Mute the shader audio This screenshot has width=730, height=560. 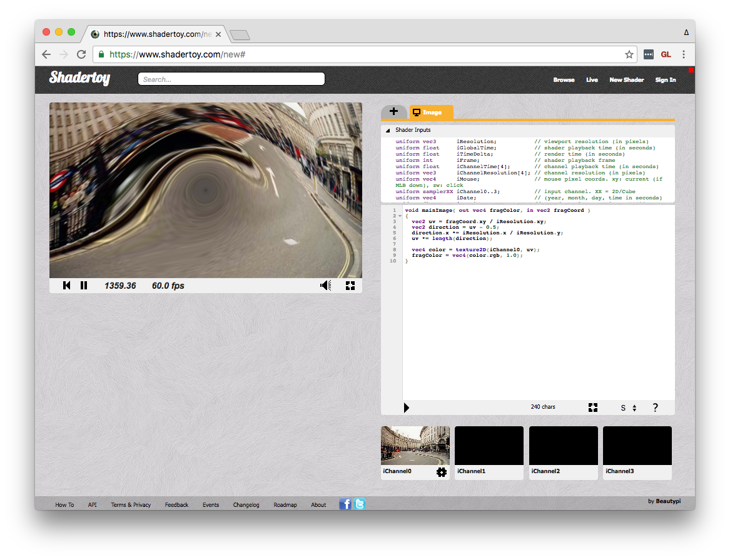click(326, 286)
